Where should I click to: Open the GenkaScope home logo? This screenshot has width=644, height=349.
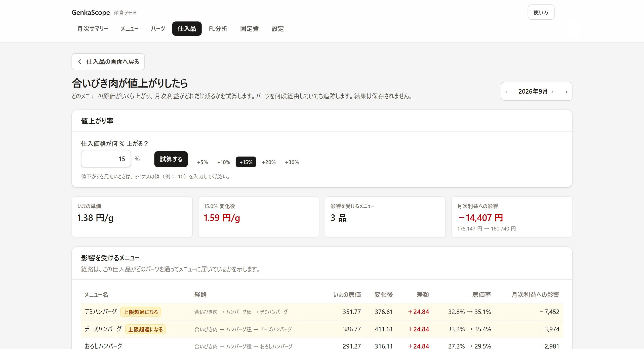point(91,13)
